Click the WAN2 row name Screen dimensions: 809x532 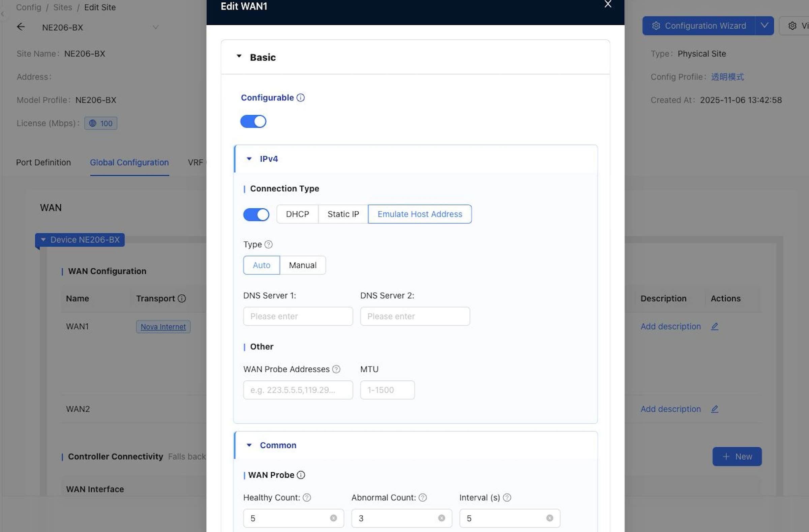point(78,409)
